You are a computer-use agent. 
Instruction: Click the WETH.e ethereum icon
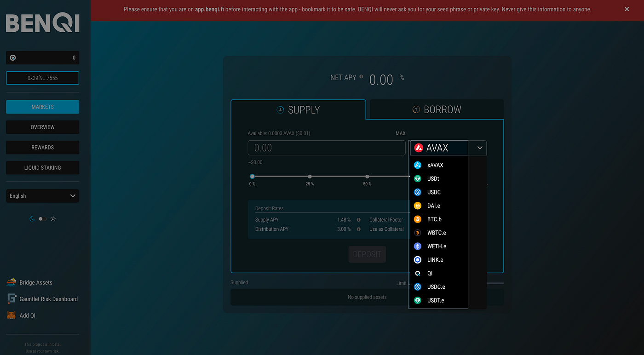(x=418, y=246)
